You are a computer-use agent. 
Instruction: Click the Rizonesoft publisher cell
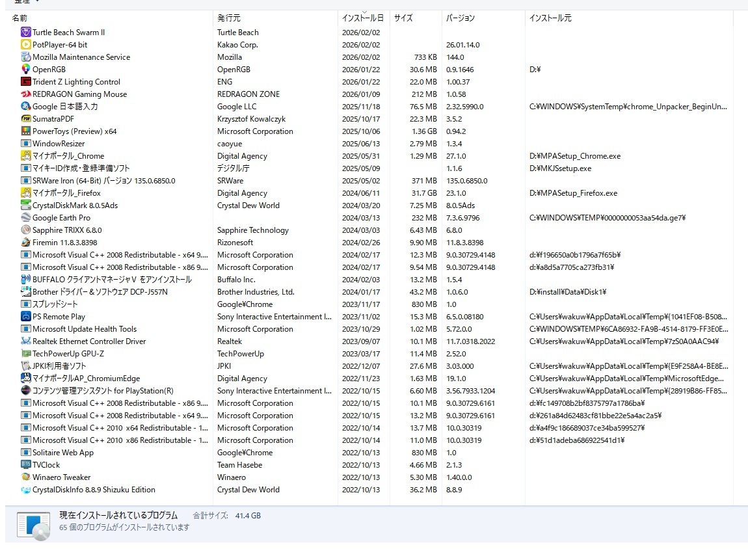point(235,243)
